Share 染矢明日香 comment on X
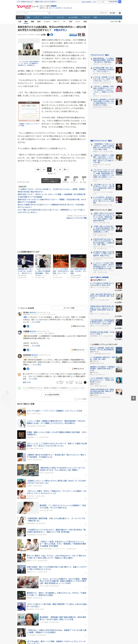Image resolution: width=138 pixels, height=644 pixels. [x=24, y=369]
